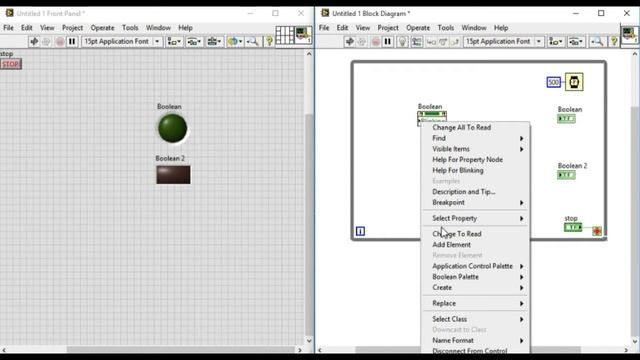Open Tools menu in Block Diagram window
The width and height of the screenshot is (640, 360).
(x=446, y=28)
